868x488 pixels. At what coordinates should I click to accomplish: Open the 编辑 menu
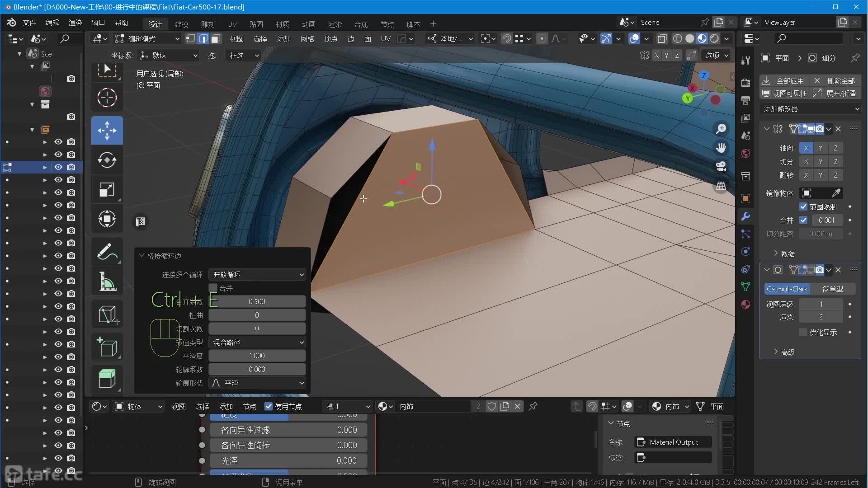(x=52, y=23)
